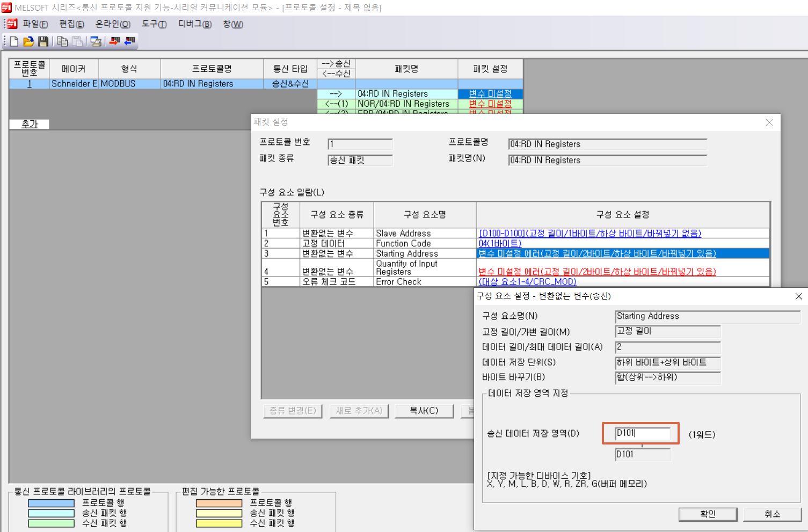This screenshot has width=808, height=532.
Task: Click the 프로토콜명 04:RD IN Registers field
Action: [x=608, y=144]
